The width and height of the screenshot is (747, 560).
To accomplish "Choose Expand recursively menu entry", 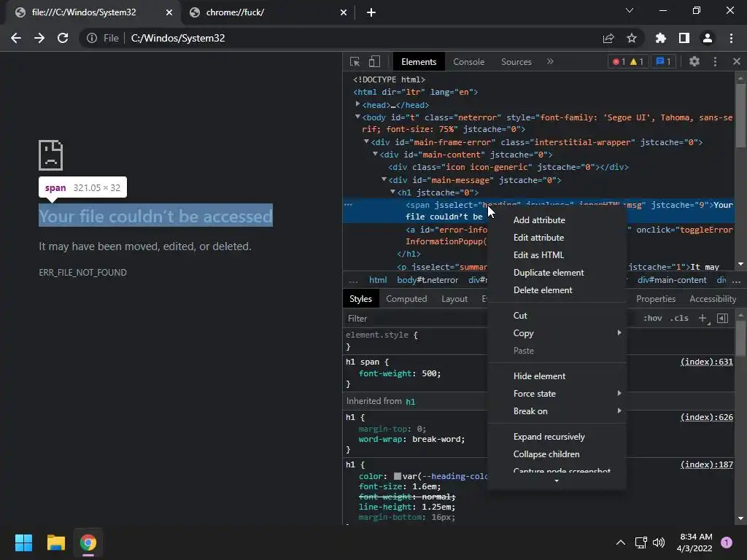I will [x=557, y=437].
